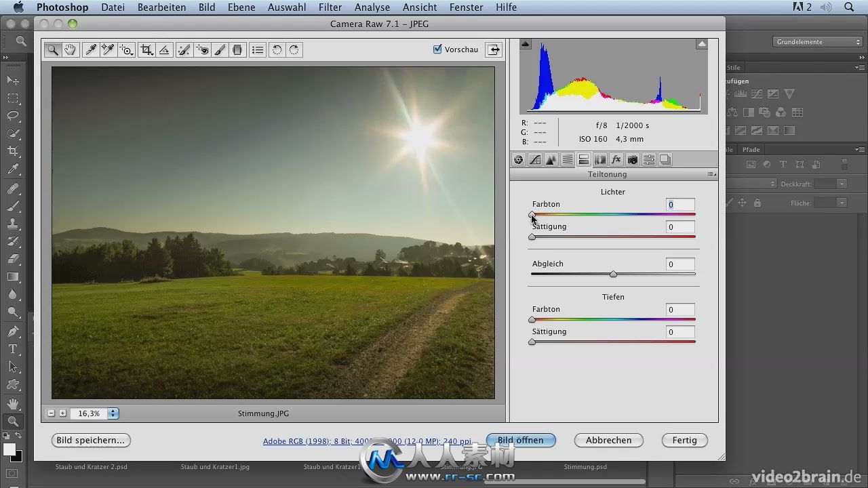This screenshot has height=488, width=868.
Task: Click the Fertig button
Action: (685, 441)
